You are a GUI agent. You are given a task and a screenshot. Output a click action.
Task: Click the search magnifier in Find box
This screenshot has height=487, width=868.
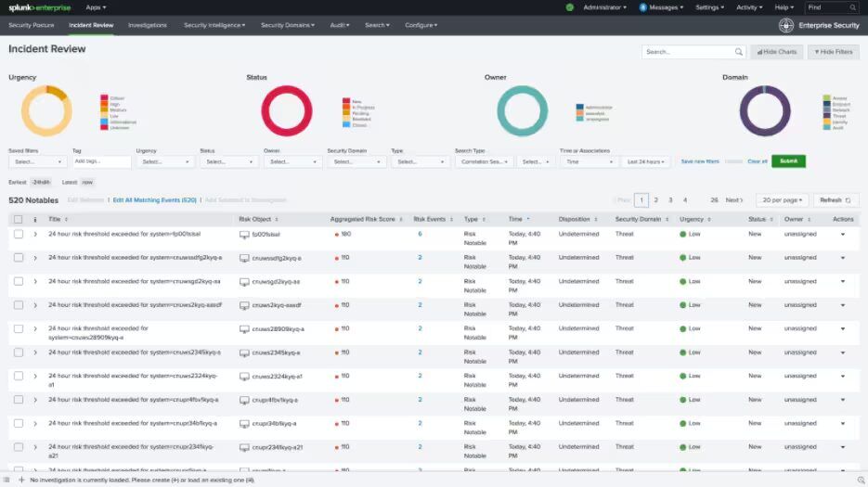[853, 7]
